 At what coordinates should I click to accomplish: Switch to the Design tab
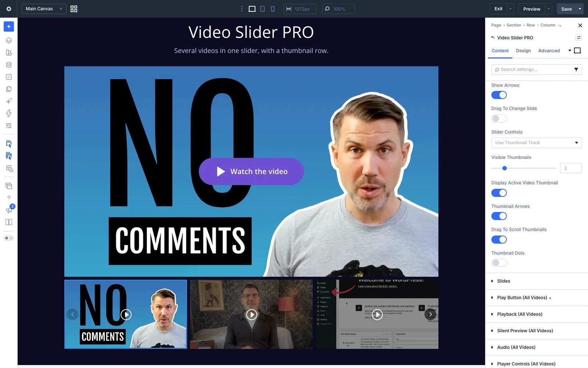523,51
